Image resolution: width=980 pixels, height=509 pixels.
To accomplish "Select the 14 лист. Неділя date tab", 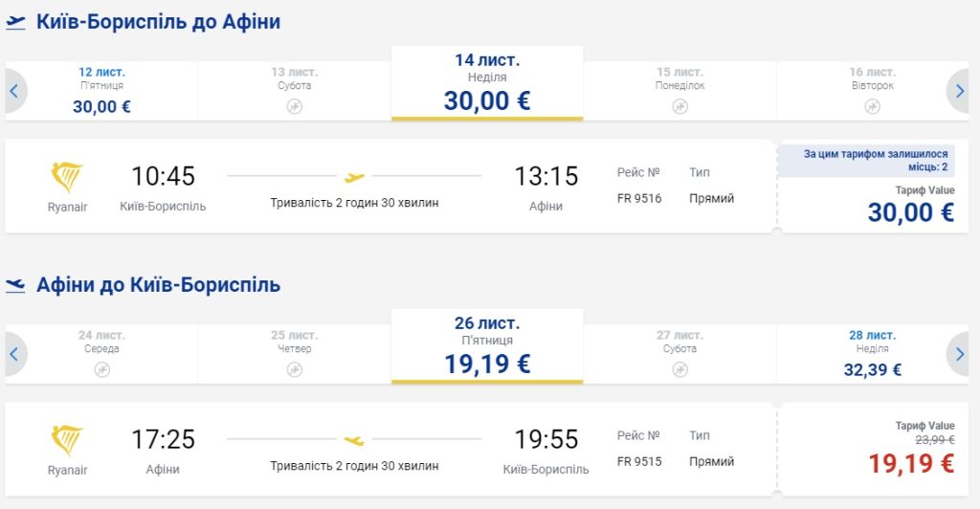I will (x=487, y=84).
